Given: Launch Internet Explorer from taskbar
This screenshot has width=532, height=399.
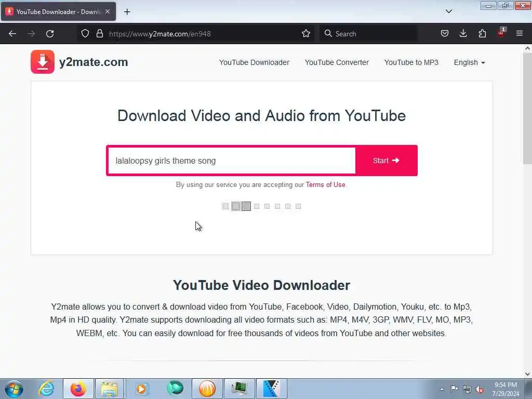Looking at the screenshot, I should pos(46,389).
